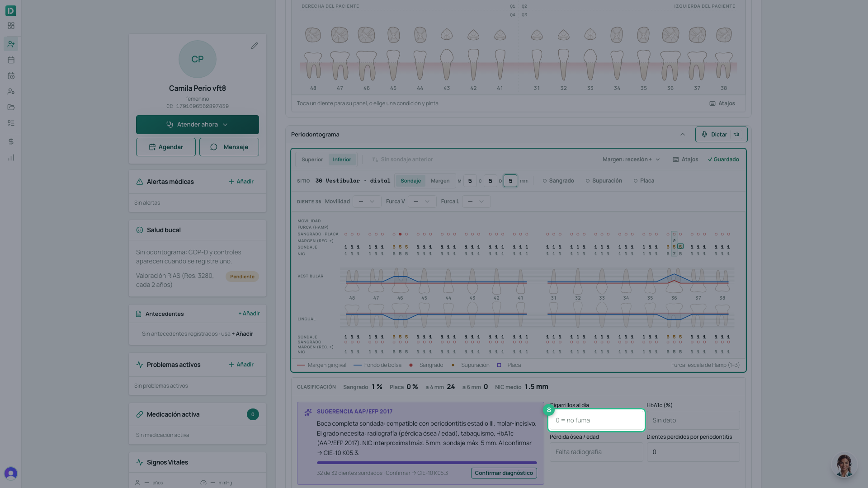Screen dimensions: 868x488
Task: Add Antecedentes with + Añadir link
Action: [249, 314]
